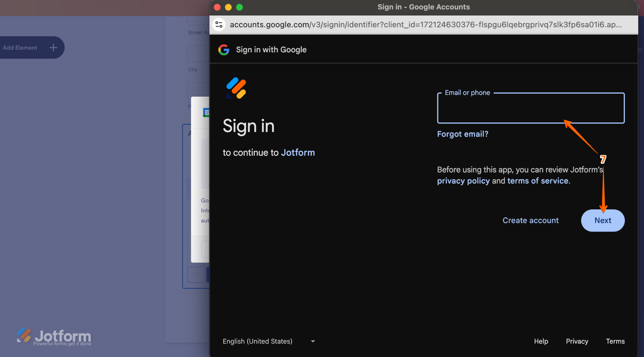Open Jotform's privacy policy link

point(463,181)
